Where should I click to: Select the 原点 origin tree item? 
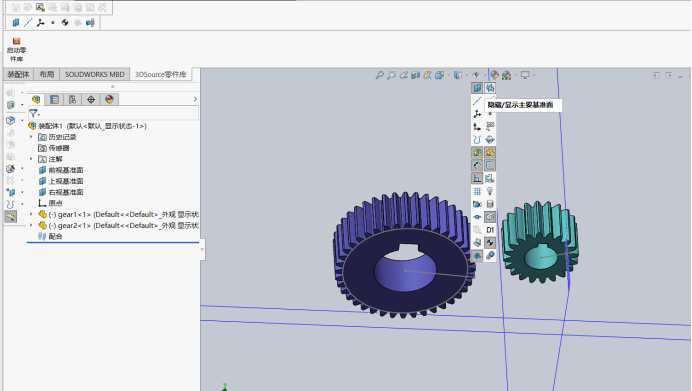point(50,203)
